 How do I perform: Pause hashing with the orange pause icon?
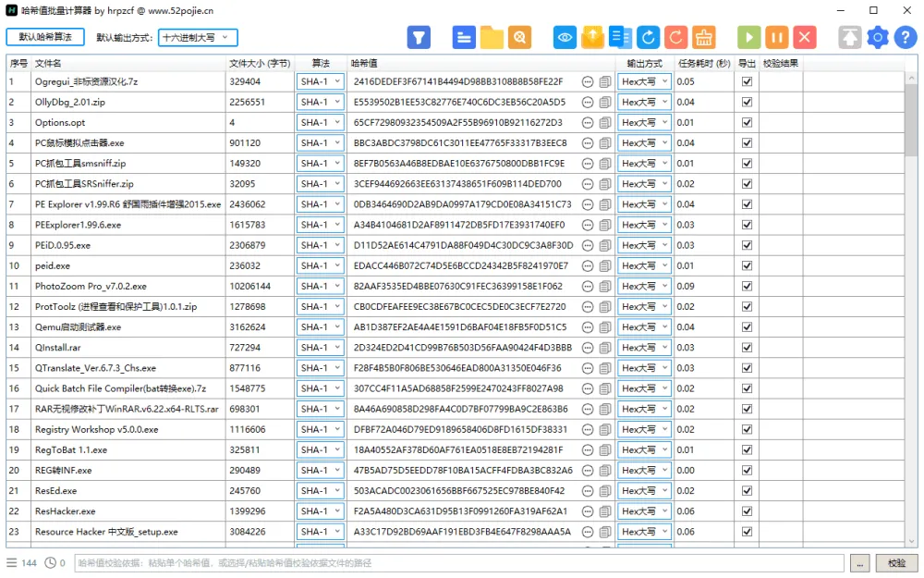point(776,37)
